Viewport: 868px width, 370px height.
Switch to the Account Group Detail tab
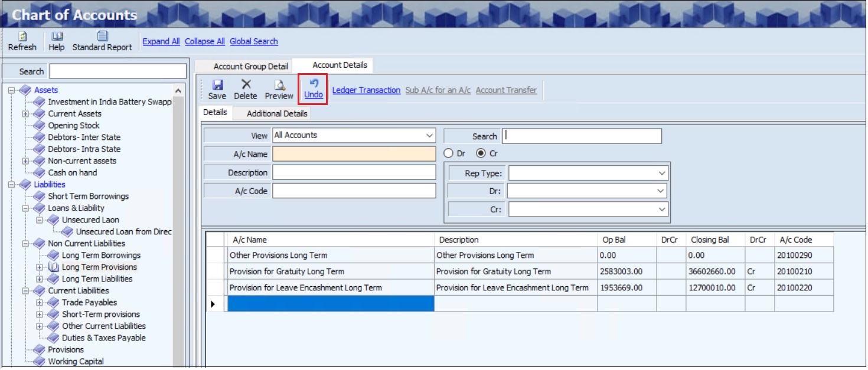point(250,66)
